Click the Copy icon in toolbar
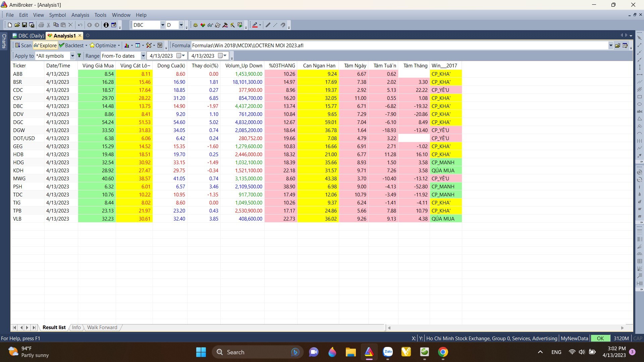Viewport: 644px width, 362px height. (56, 25)
